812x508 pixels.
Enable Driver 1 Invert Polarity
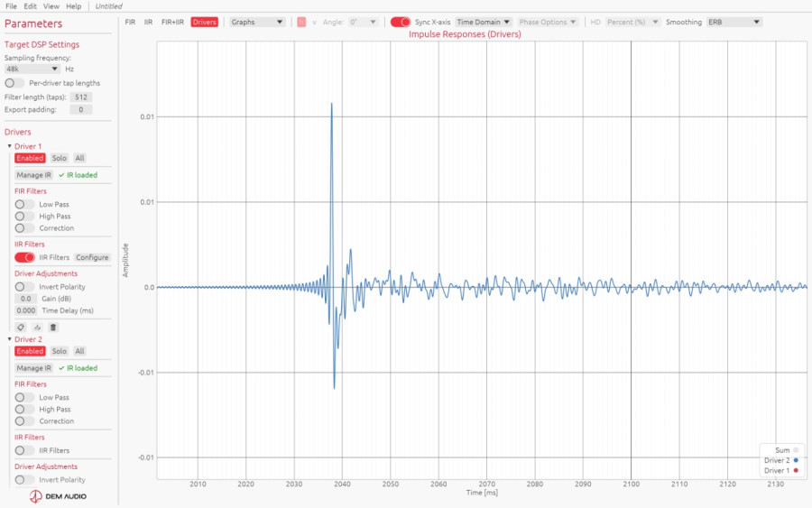pos(24,286)
